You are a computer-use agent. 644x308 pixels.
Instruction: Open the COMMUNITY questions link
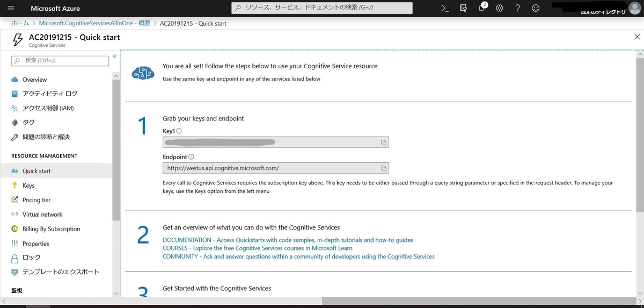pyautogui.click(x=298, y=256)
